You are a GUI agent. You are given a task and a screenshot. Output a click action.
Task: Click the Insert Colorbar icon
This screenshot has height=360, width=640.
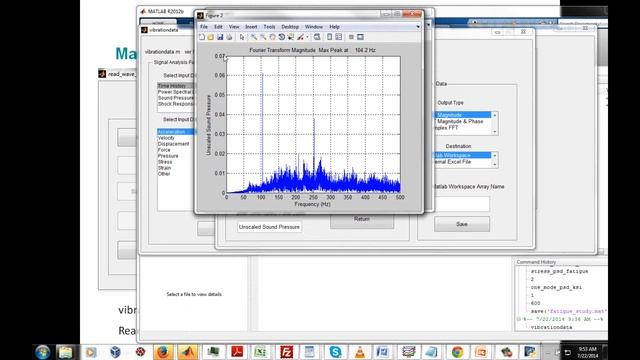tap(329, 37)
